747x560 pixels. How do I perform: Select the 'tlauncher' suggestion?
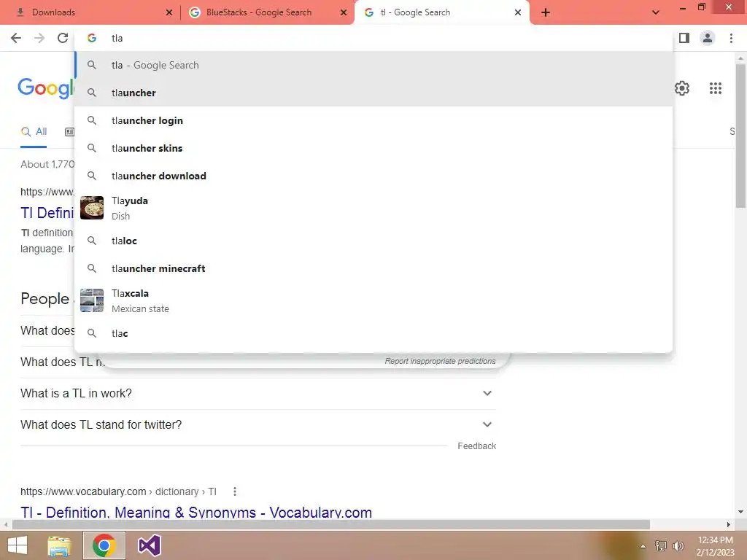(x=373, y=93)
